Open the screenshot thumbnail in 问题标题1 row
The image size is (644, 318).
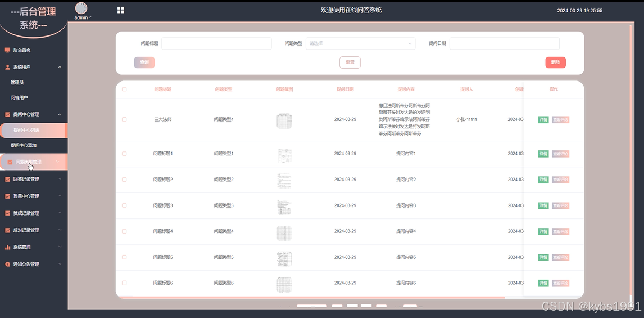pos(284,155)
